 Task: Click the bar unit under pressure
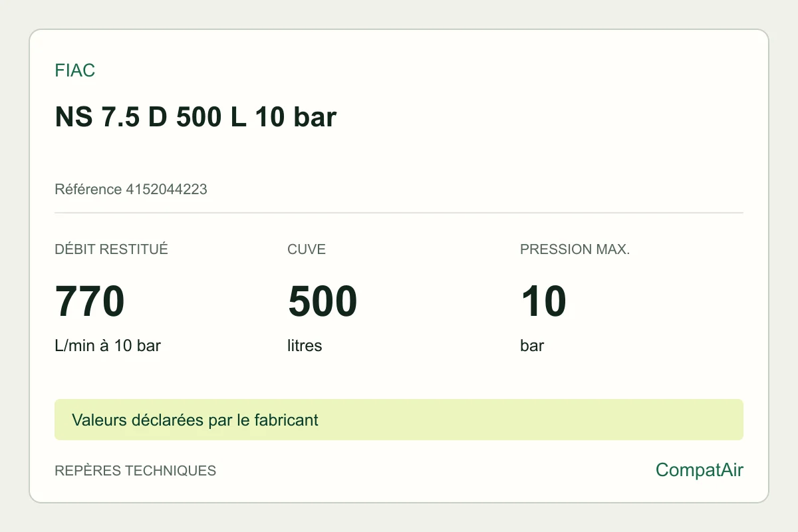coord(532,346)
